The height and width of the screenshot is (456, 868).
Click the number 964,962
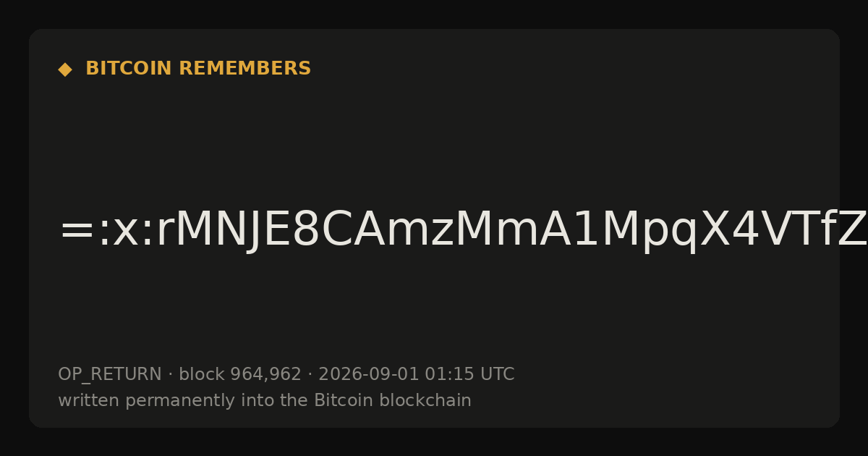(265, 375)
